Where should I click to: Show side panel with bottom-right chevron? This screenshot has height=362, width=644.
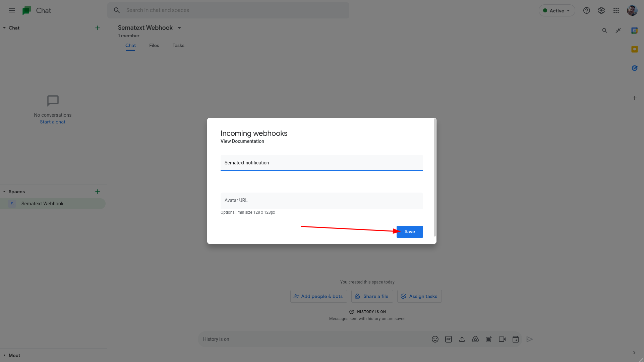pyautogui.click(x=634, y=353)
